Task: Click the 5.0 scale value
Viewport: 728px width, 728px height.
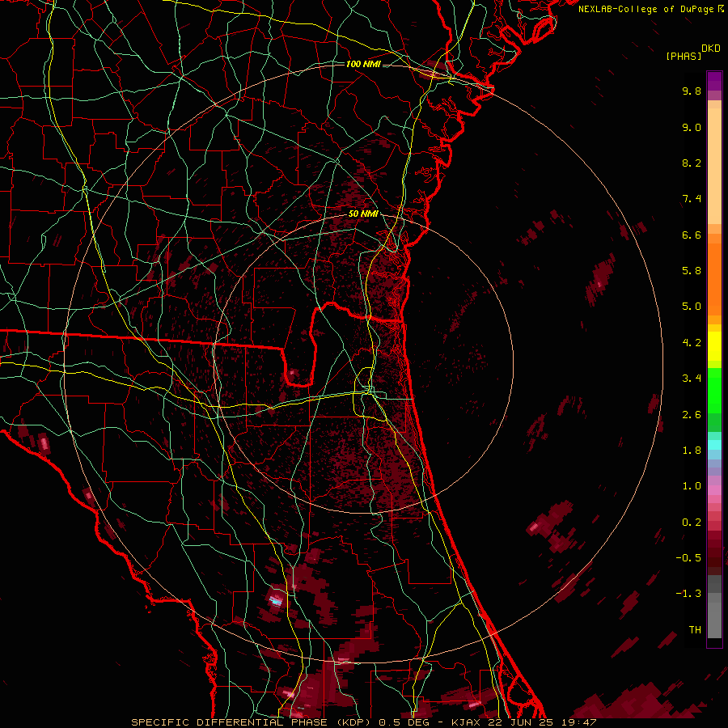Action: point(692,307)
